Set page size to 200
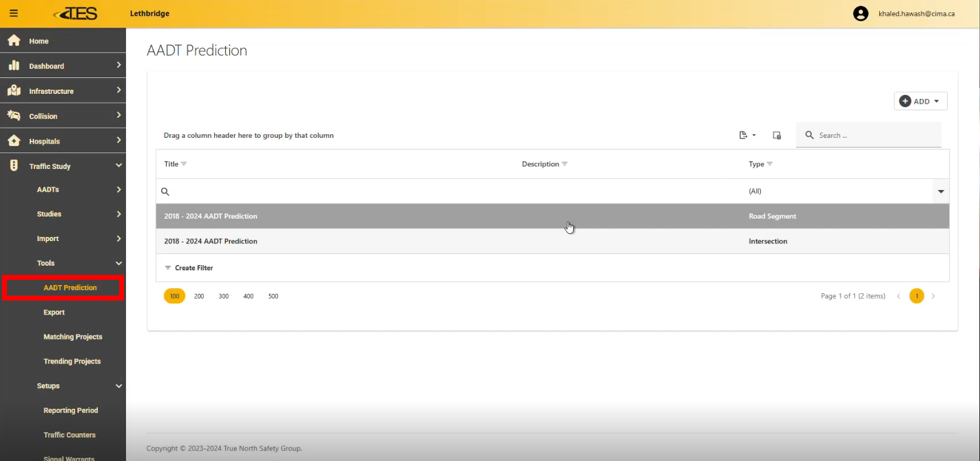This screenshot has width=980, height=461. (x=199, y=296)
